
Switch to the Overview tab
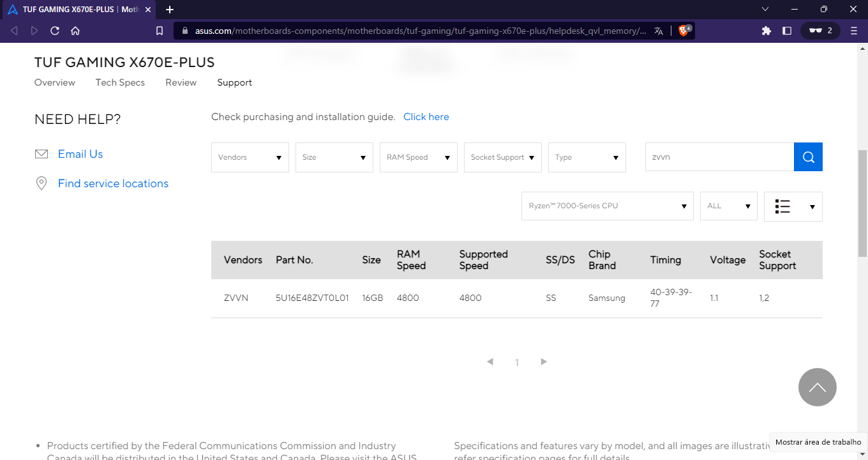[x=55, y=82]
